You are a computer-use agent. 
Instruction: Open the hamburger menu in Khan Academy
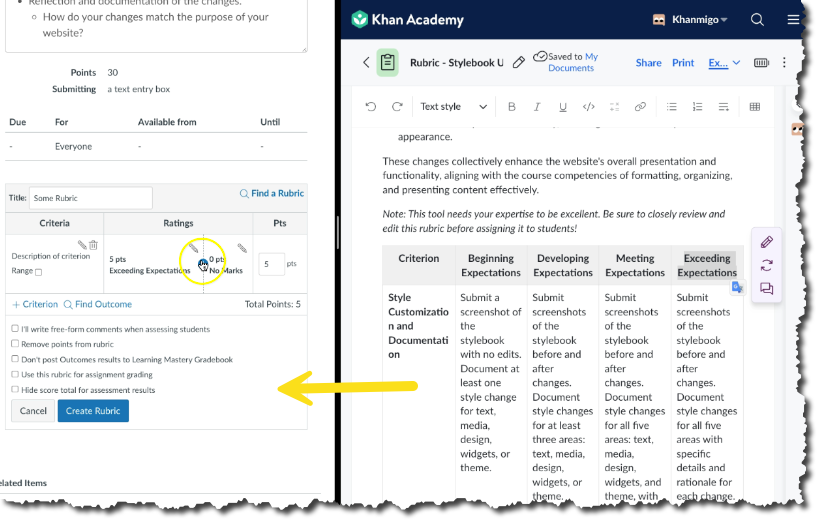click(x=793, y=20)
